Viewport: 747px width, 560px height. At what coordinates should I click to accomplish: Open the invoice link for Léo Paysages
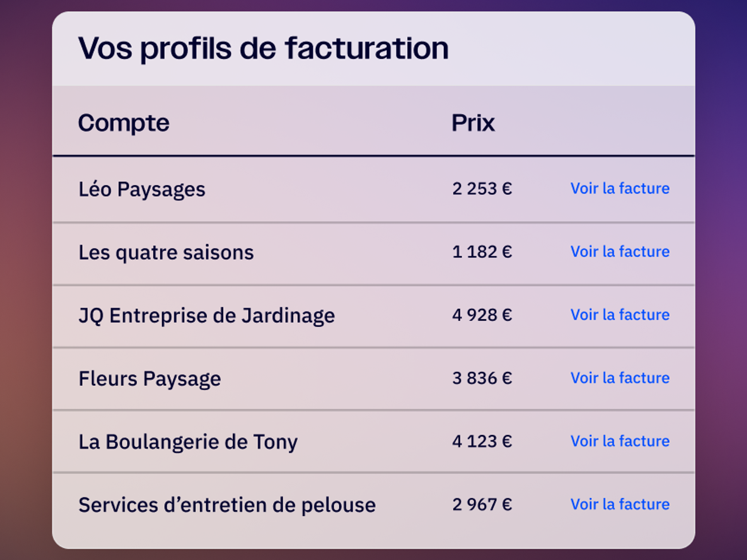[x=620, y=189]
